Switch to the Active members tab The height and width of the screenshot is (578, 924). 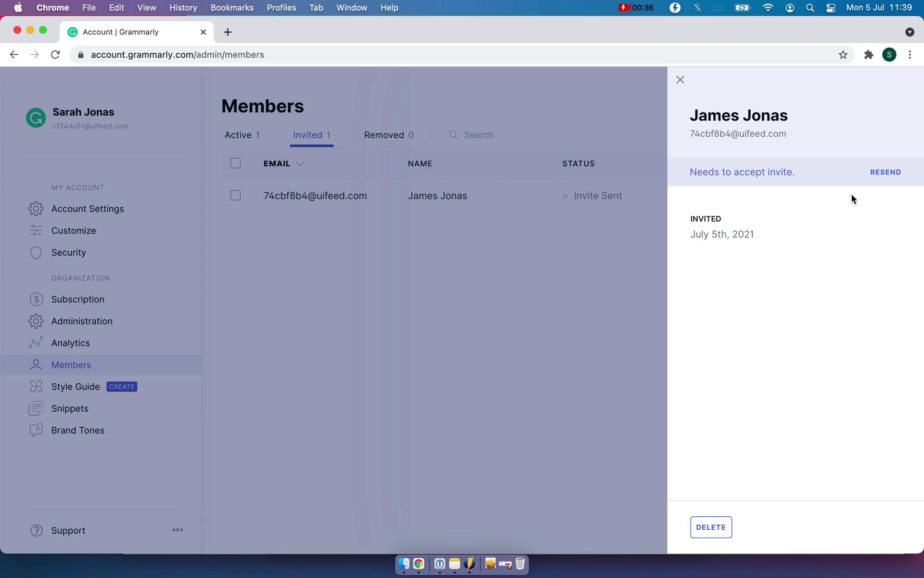(242, 135)
